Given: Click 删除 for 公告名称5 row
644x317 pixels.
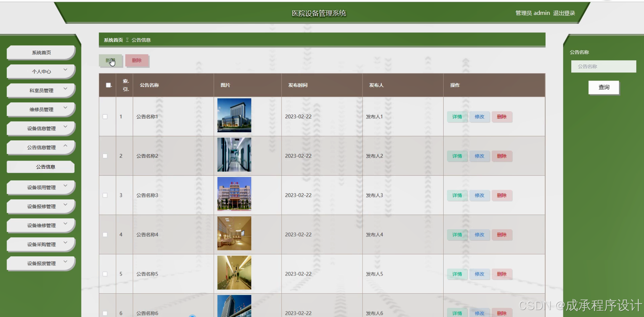Looking at the screenshot, I should (502, 274).
